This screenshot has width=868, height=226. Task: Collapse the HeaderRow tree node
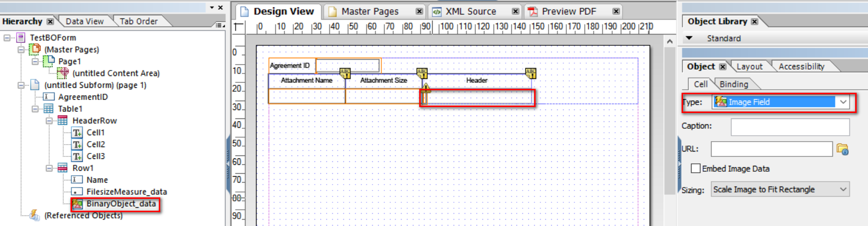click(x=49, y=120)
